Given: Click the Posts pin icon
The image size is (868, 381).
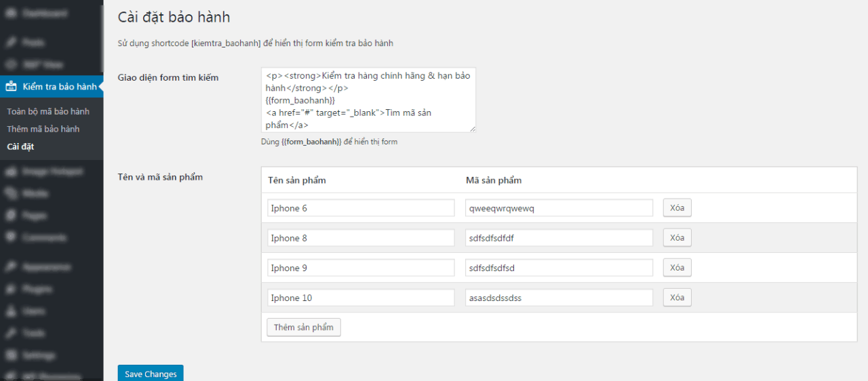Looking at the screenshot, I should 11,42.
